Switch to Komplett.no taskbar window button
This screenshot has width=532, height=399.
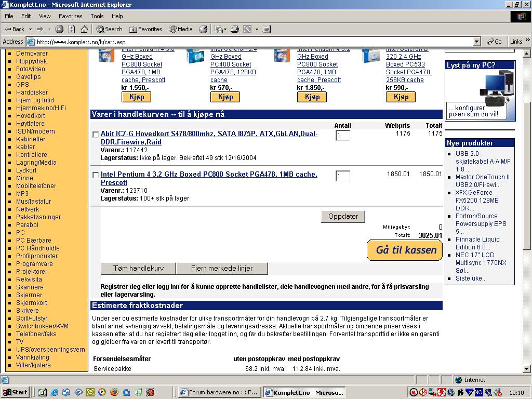click(x=304, y=393)
